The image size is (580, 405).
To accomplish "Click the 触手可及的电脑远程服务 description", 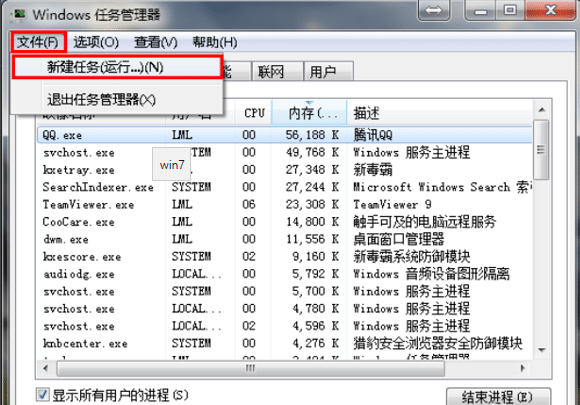I will pyautogui.click(x=425, y=222).
